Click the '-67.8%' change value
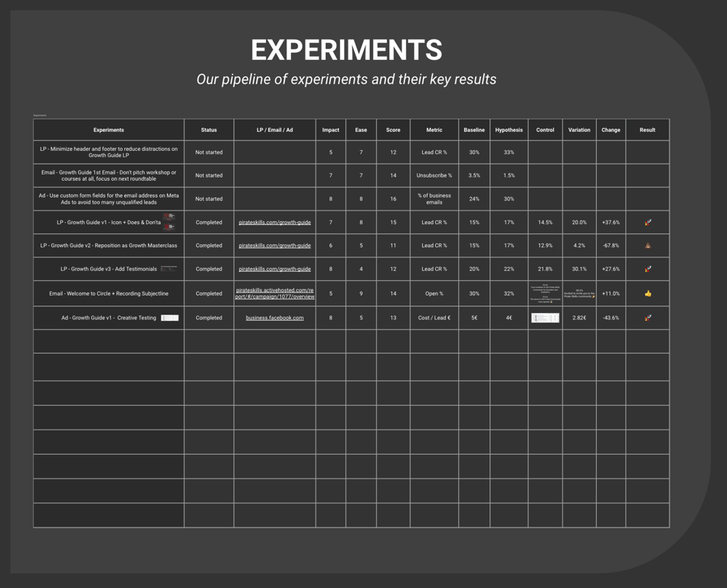Image resolution: width=727 pixels, height=588 pixels. [611, 246]
